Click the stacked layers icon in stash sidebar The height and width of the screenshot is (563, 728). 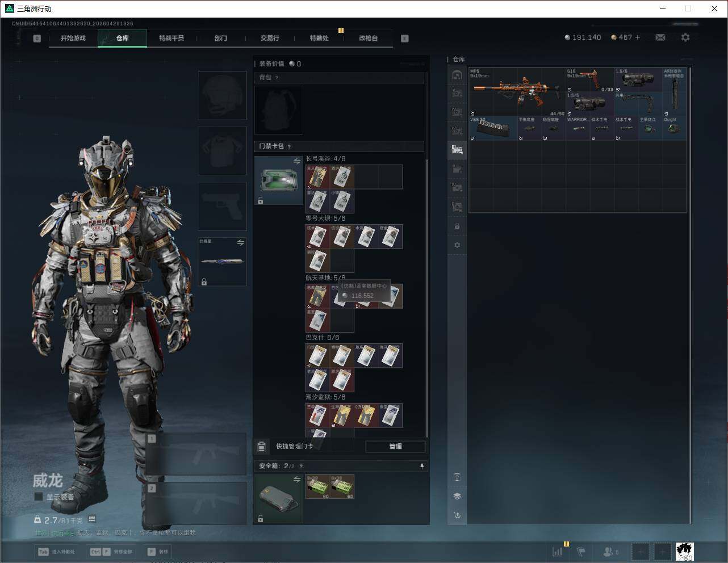pyautogui.click(x=457, y=496)
